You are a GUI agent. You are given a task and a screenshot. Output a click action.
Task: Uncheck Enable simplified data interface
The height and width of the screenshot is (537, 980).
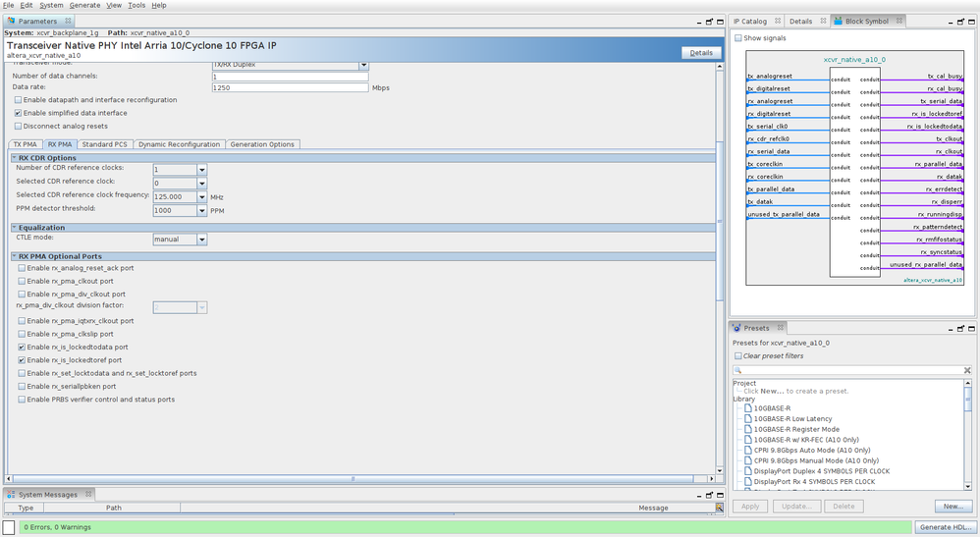[18, 113]
